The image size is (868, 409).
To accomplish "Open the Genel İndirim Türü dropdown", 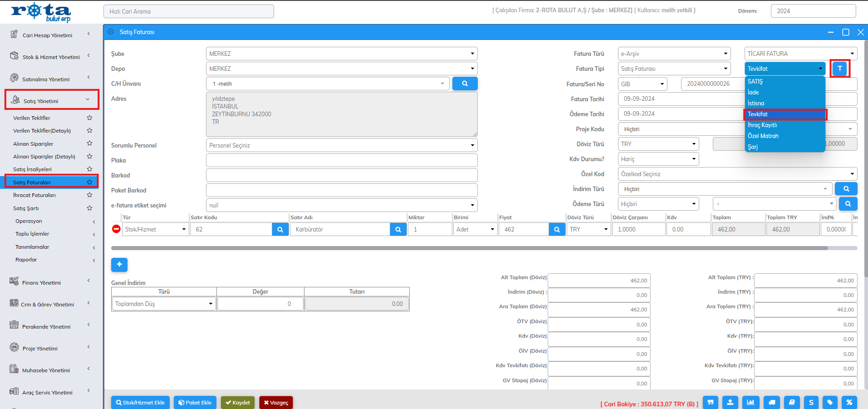I will point(164,304).
